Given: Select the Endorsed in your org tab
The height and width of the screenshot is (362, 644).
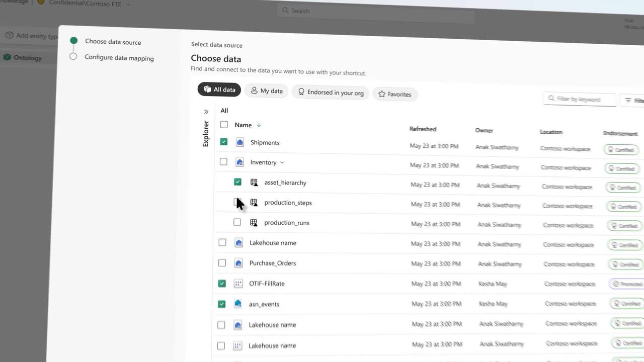Looking at the screenshot, I should pyautogui.click(x=331, y=93).
